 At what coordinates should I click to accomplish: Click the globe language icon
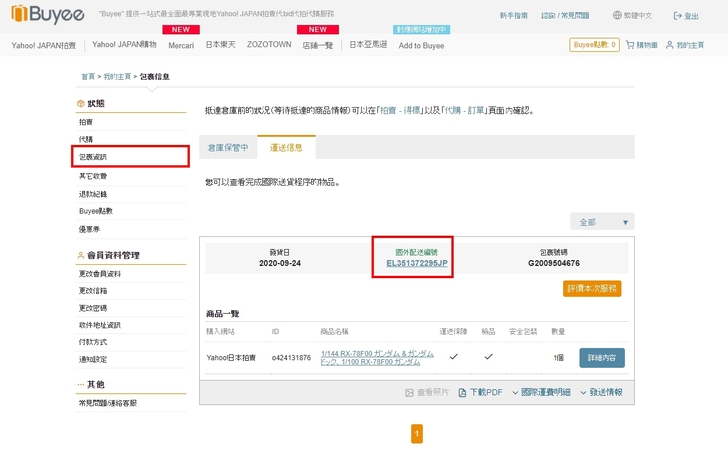616,16
